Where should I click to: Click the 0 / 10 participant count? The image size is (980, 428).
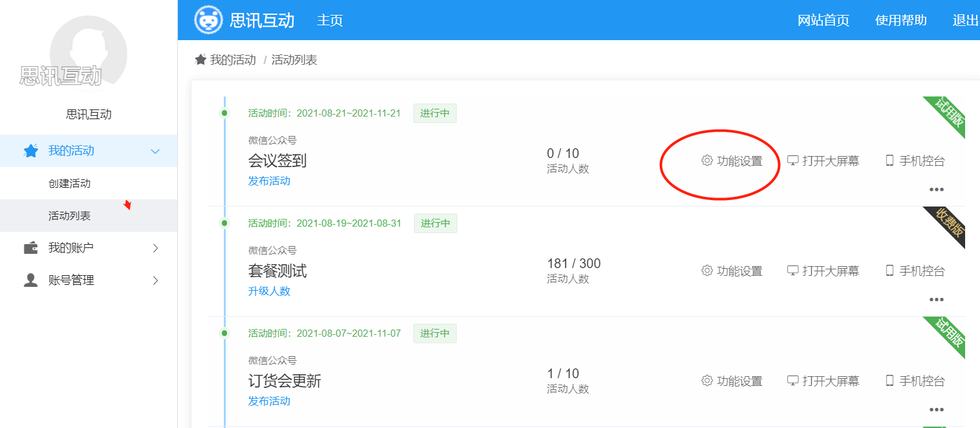[x=563, y=153]
